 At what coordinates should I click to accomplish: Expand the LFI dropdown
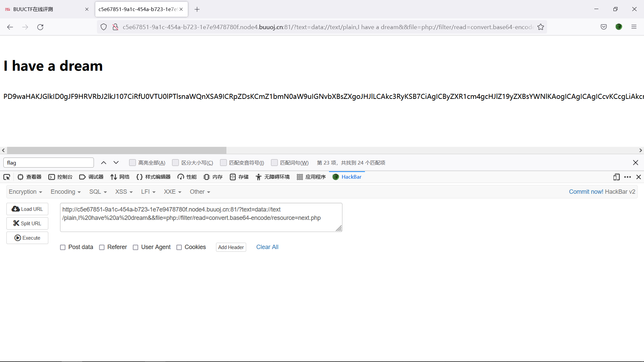click(148, 192)
